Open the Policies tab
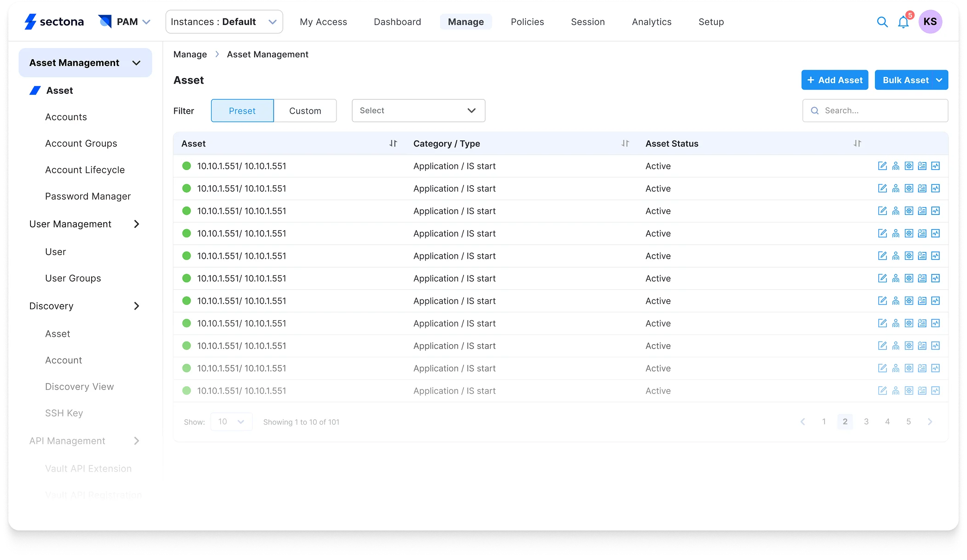The width and height of the screenshot is (967, 560). (x=527, y=22)
